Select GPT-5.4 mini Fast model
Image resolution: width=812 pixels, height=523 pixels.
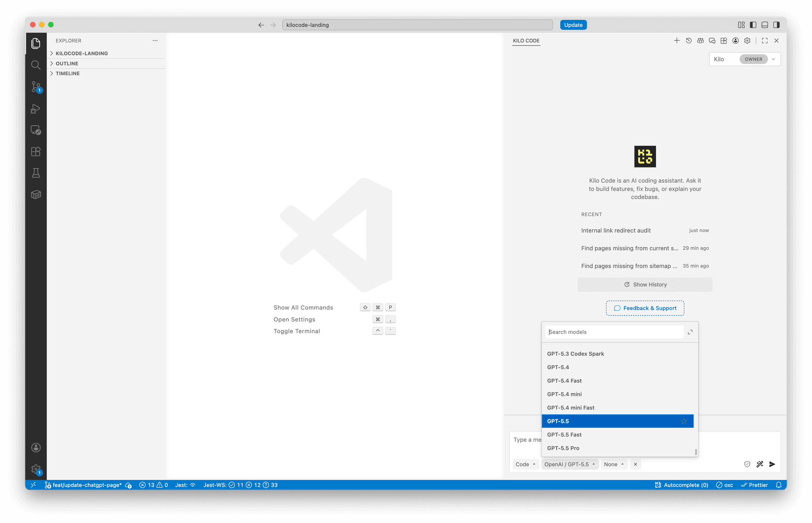[617, 408]
